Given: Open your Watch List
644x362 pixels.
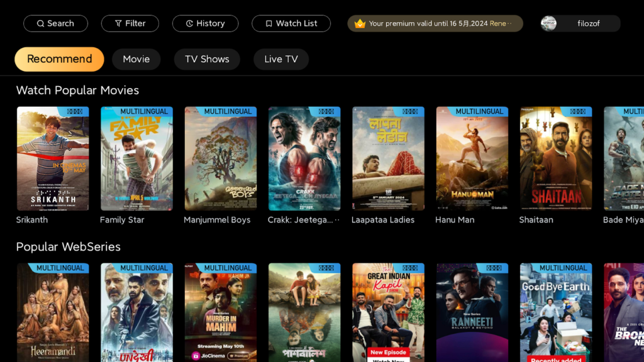Looking at the screenshot, I should pos(291,23).
